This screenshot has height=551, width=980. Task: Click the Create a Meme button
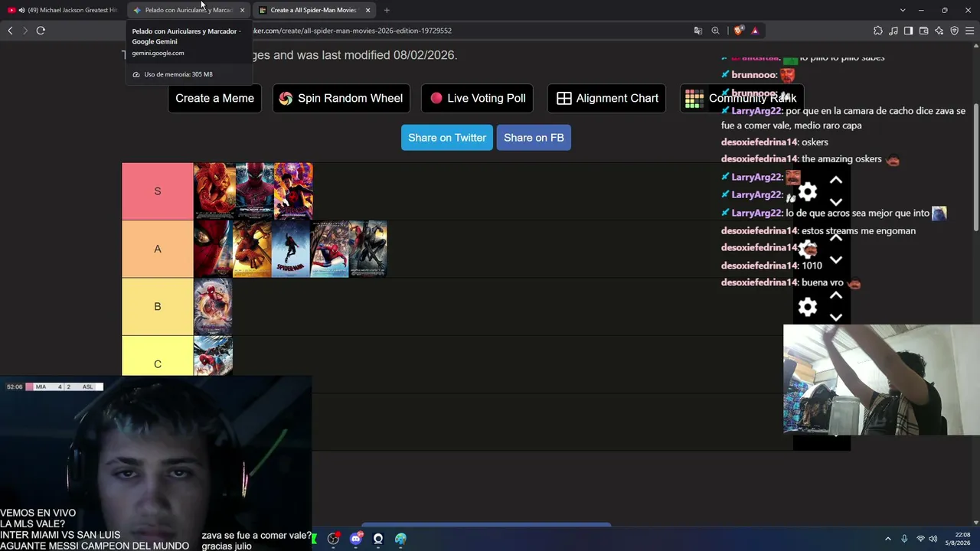pos(214,98)
